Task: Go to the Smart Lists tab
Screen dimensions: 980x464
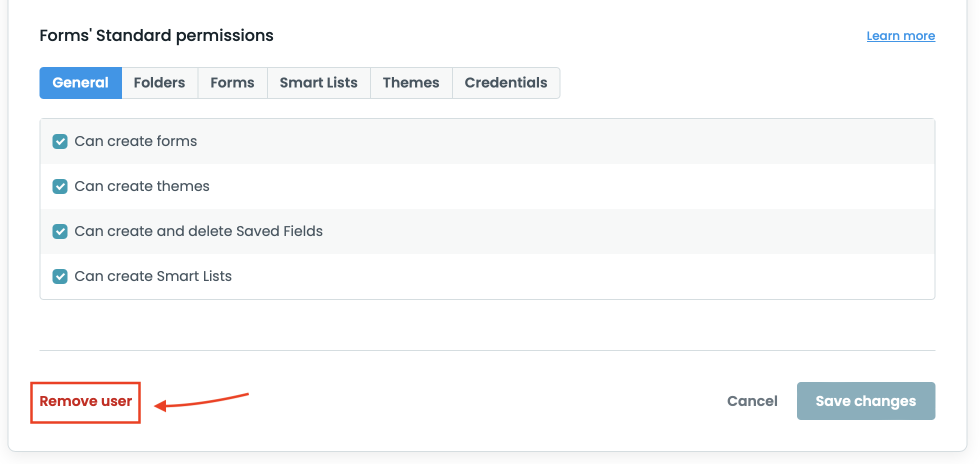Action: (x=318, y=83)
